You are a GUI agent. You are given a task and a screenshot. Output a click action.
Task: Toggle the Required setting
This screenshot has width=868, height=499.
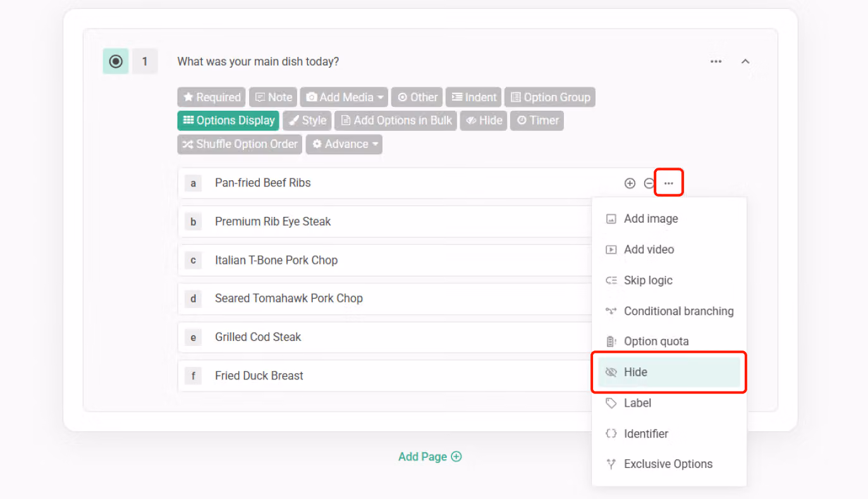pos(212,97)
